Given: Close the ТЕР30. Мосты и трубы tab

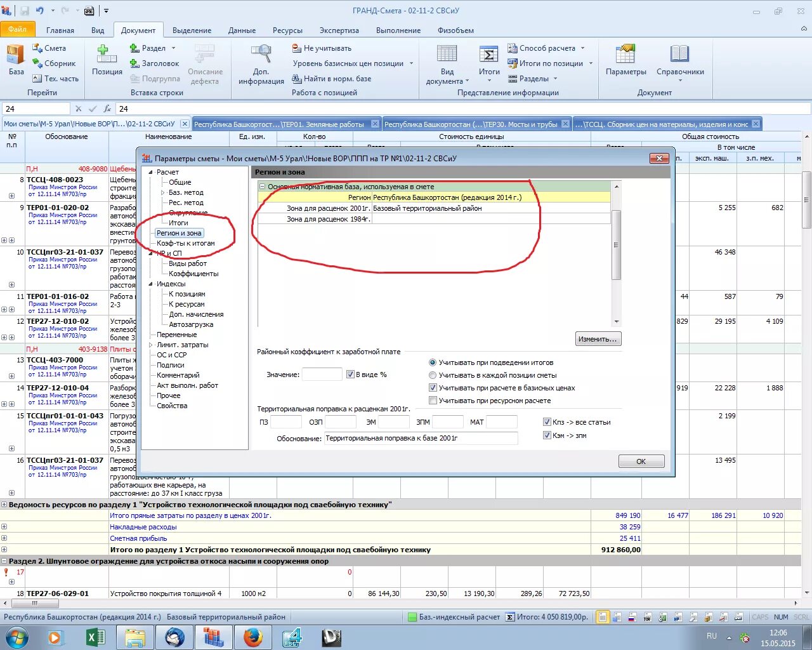Looking at the screenshot, I should coord(565,124).
